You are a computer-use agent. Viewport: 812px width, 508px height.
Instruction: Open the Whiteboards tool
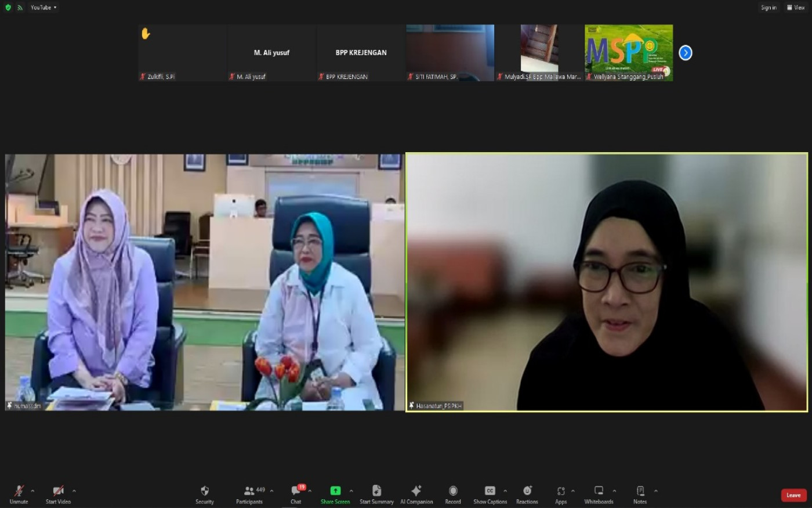click(599, 494)
